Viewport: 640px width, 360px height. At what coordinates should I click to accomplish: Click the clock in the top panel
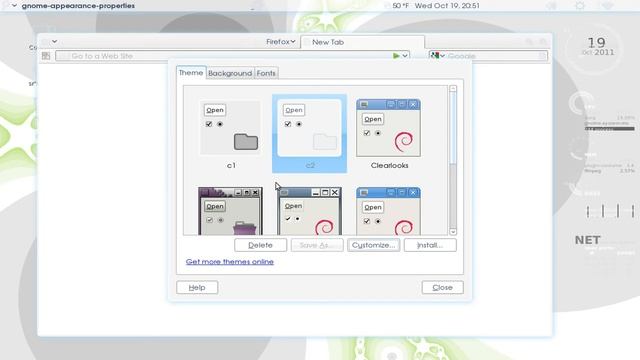tap(447, 6)
